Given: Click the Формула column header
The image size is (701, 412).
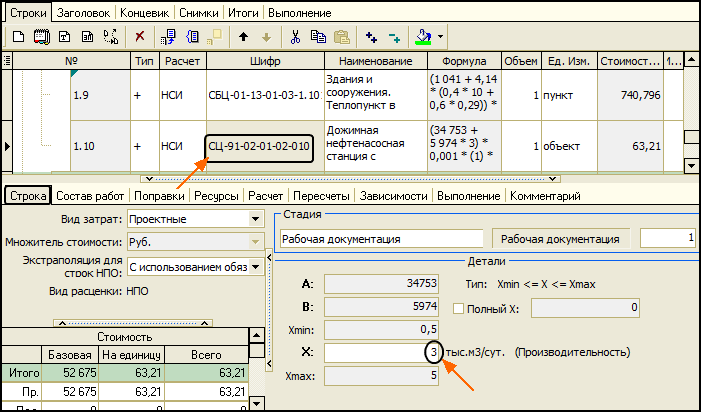Looking at the screenshot, I should coord(464,61).
